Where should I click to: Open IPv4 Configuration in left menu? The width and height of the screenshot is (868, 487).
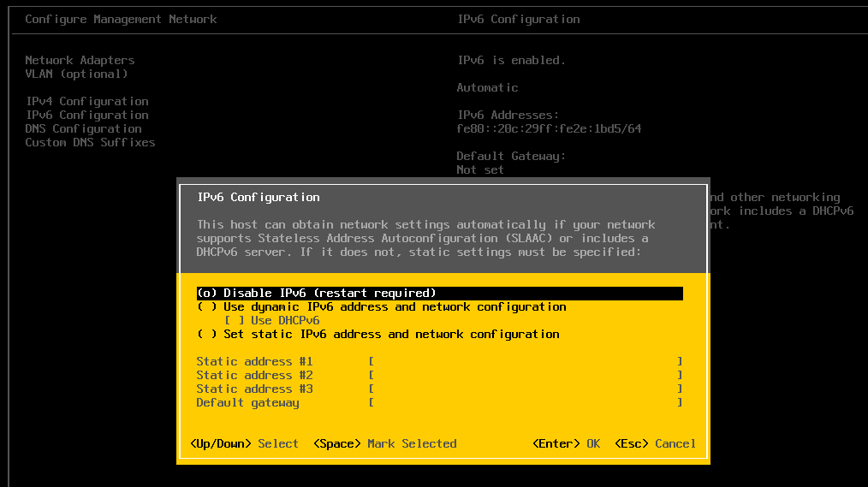pos(86,102)
